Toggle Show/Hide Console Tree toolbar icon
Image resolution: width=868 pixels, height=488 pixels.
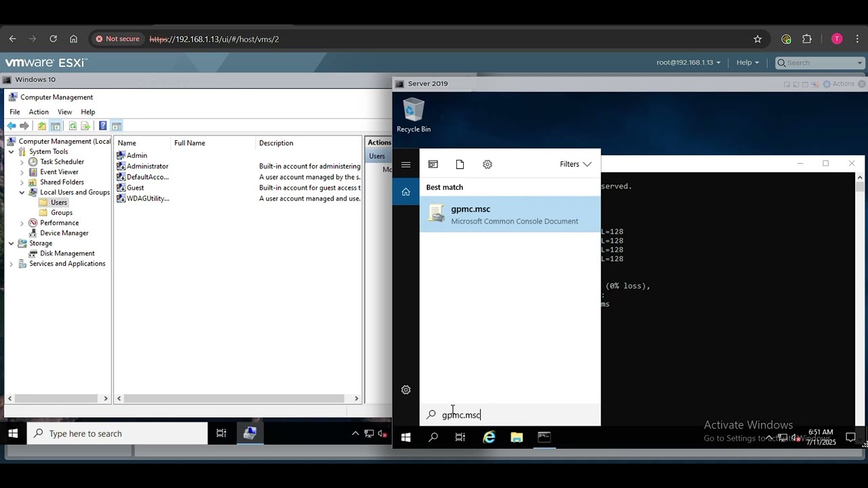[x=56, y=126]
